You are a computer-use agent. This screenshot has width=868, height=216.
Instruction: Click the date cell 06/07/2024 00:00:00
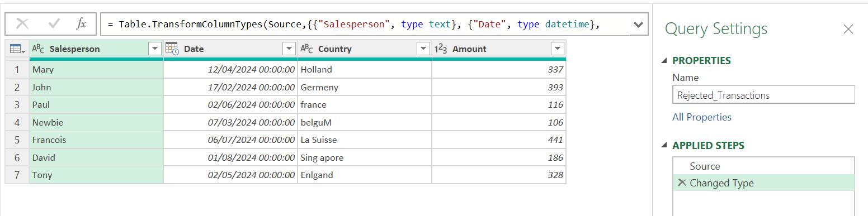pos(230,140)
